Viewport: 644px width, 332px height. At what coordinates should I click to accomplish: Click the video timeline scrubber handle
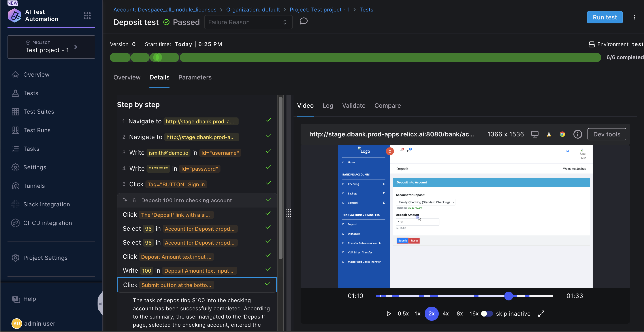point(508,296)
